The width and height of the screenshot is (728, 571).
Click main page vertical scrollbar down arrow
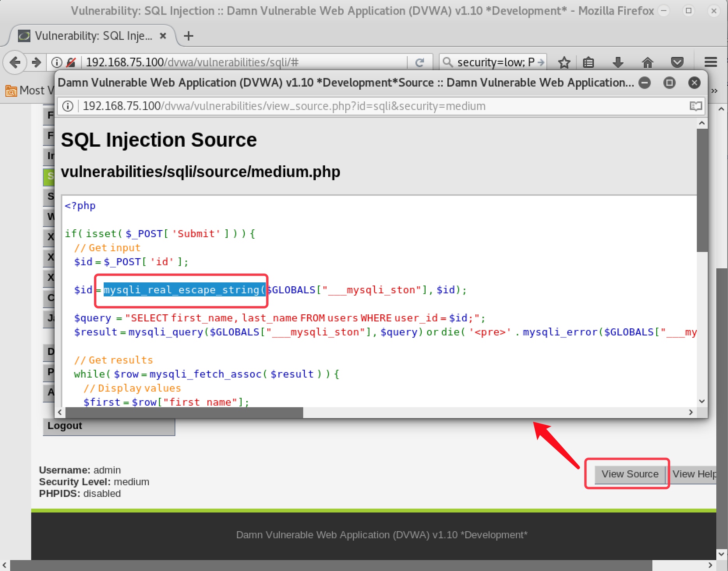coord(721,554)
